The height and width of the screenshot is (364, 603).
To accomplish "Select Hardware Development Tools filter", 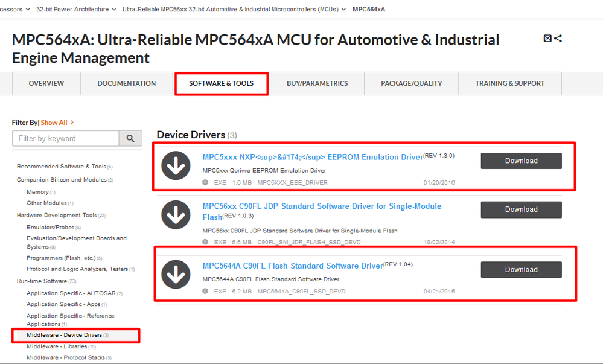I will click(57, 215).
